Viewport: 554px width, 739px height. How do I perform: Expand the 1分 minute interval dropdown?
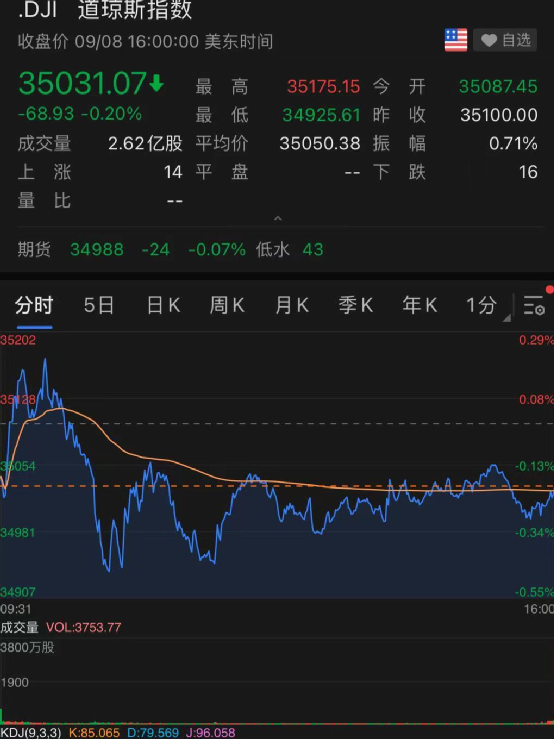pos(486,305)
